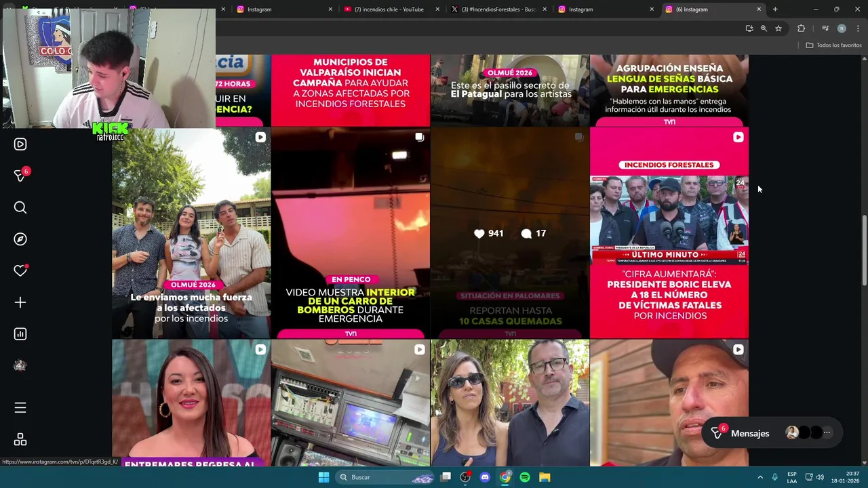Click the browser zoom magnifier icon

coord(764,28)
